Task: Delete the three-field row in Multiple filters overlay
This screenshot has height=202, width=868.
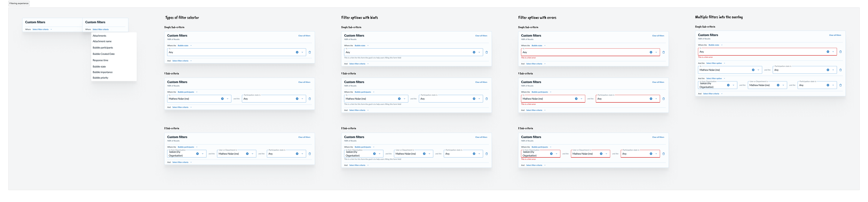Action: point(840,85)
